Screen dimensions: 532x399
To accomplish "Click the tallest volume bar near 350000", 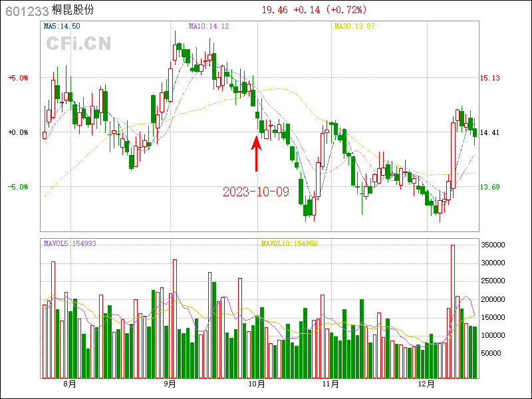I will tap(453, 311).
